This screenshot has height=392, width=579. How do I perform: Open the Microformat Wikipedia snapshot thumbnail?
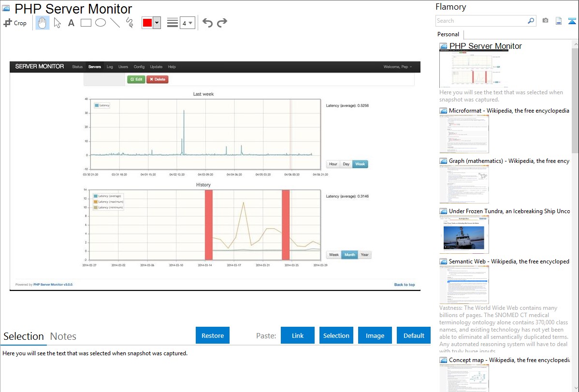(x=464, y=134)
